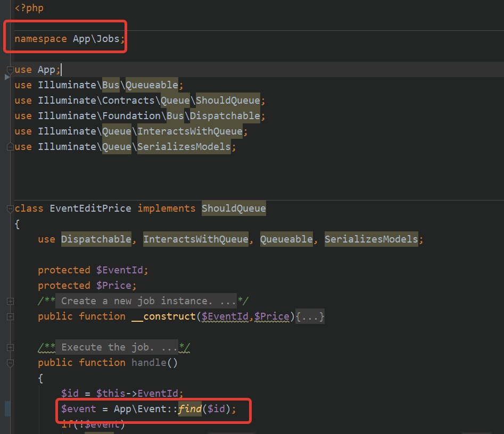
Task: Click 'ShouldQueue' in Contracts\Queue import
Action: coord(228,101)
